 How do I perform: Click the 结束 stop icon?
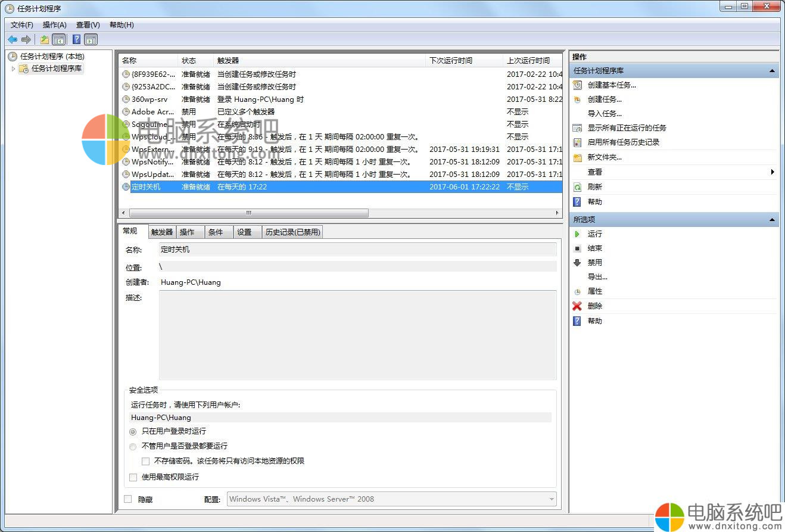coord(577,248)
